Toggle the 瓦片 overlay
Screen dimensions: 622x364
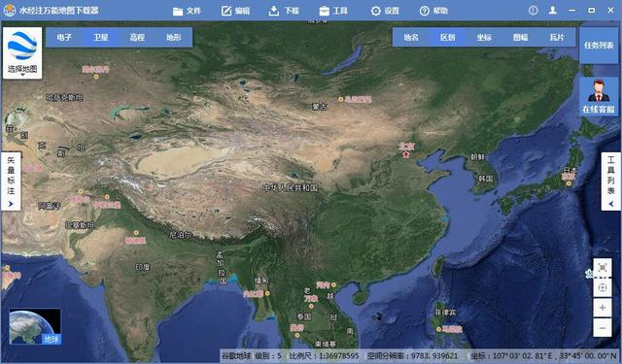[x=557, y=37]
